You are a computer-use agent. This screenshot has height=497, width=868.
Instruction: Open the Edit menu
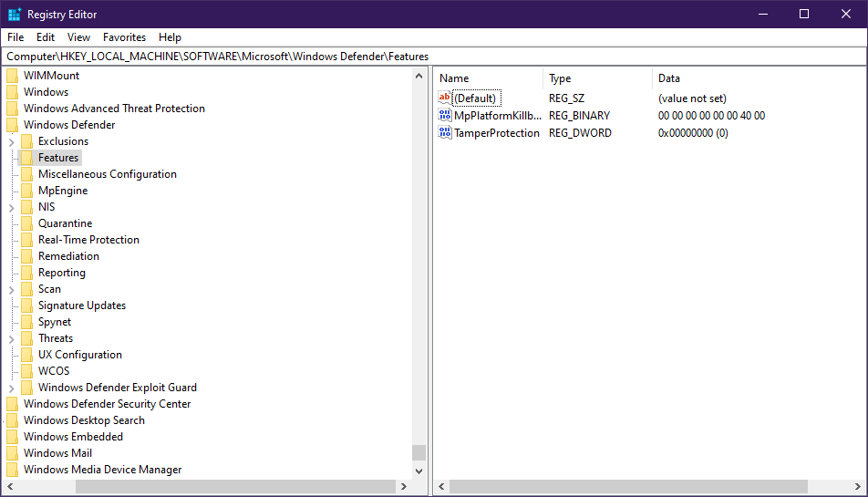coord(46,37)
